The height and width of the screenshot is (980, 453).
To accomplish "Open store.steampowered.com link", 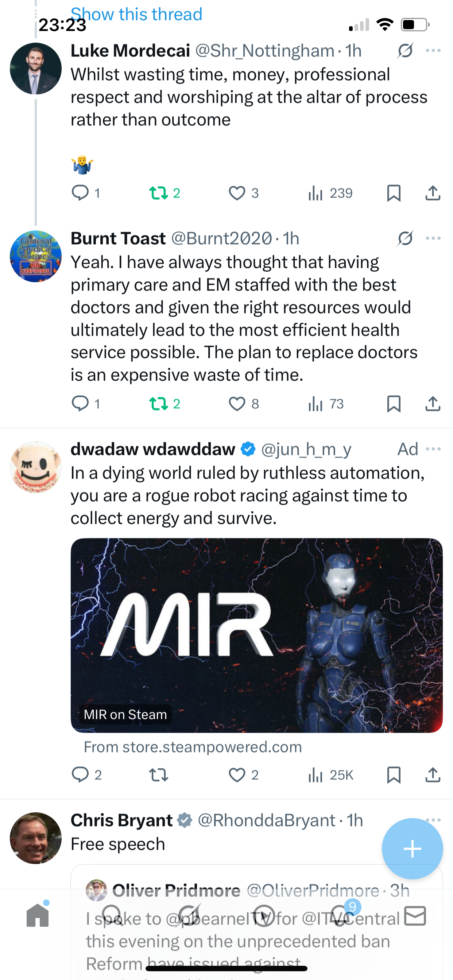I will (193, 747).
